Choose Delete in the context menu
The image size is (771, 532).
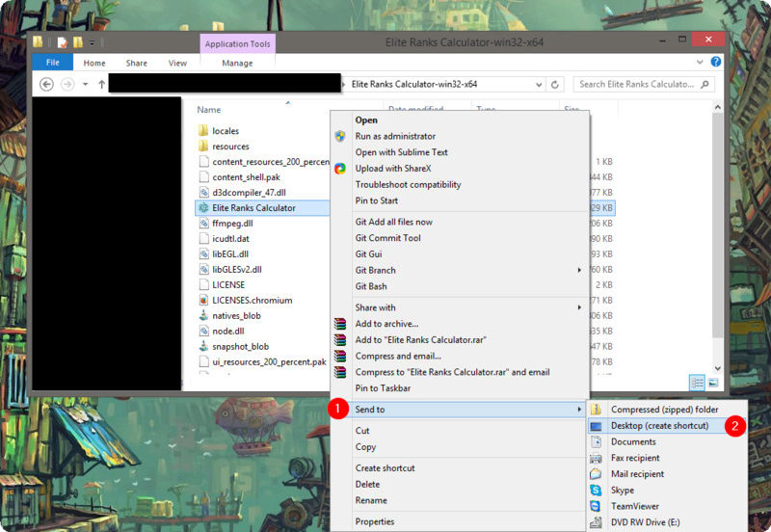[x=460, y=485]
